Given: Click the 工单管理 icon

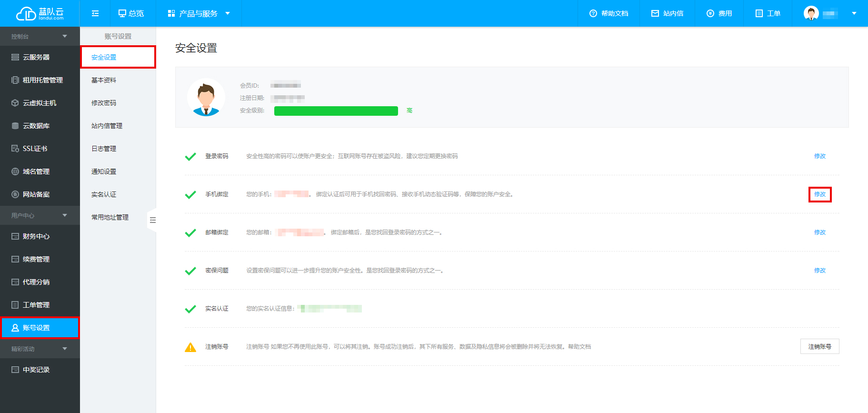Looking at the screenshot, I should (15, 305).
